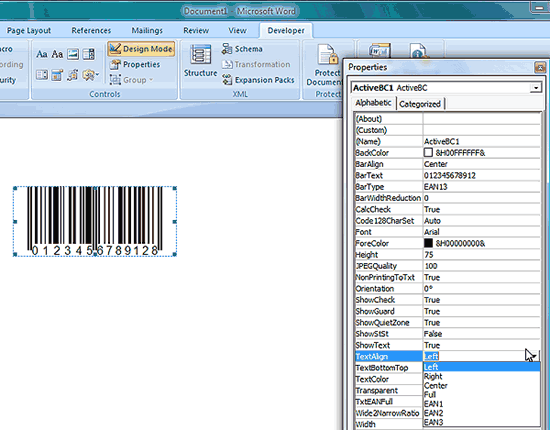Click the Protect Document button
The image size is (550, 430).
[326, 65]
